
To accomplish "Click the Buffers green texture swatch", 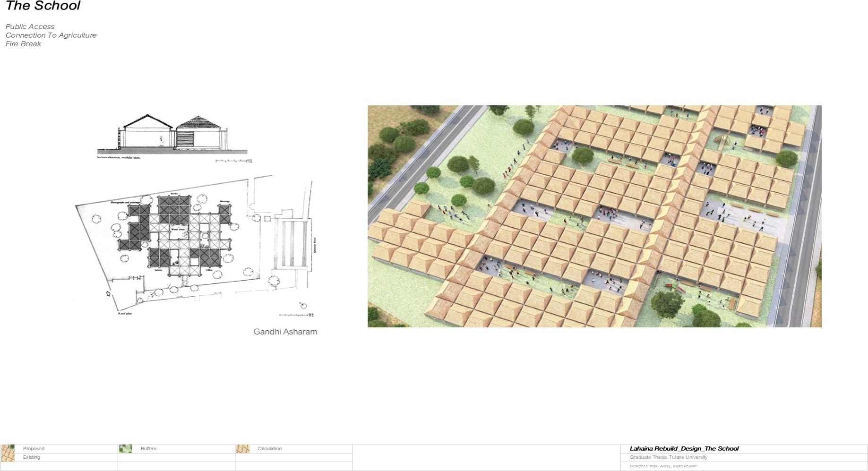I will (126, 449).
